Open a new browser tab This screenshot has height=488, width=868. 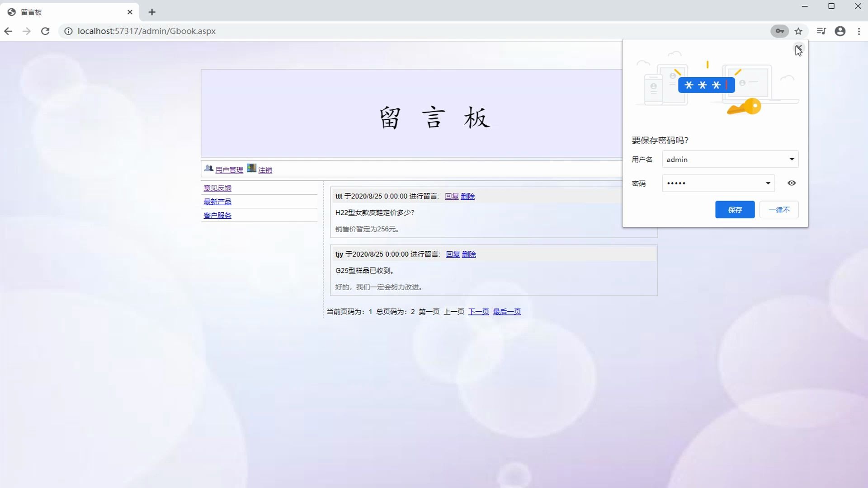coord(152,12)
